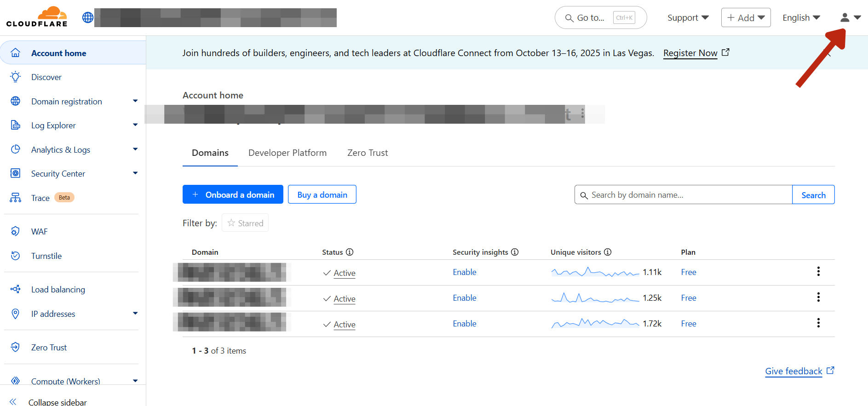Viewport: 868px width, 406px height.
Task: Click the Domain registration globe icon
Action: [16, 101]
